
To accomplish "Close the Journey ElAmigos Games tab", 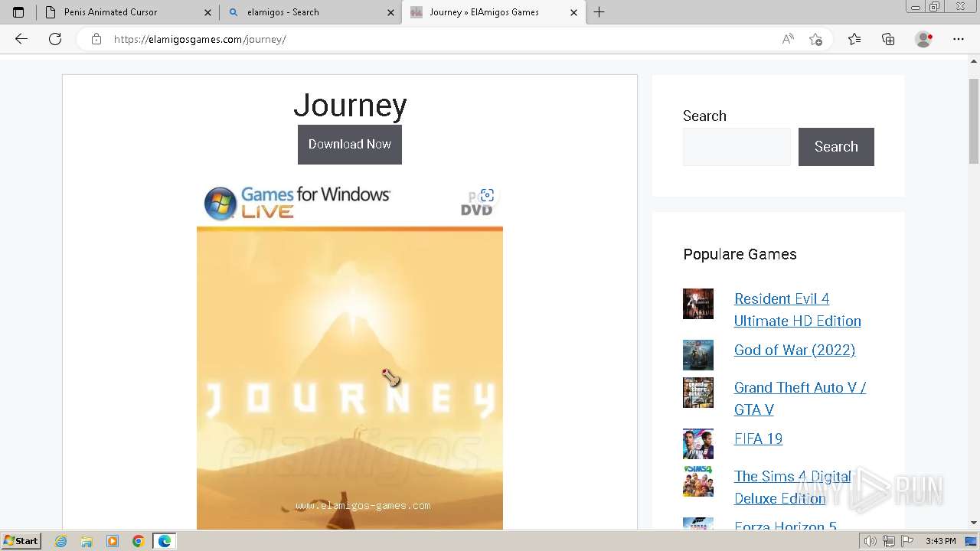I will 573,12.
